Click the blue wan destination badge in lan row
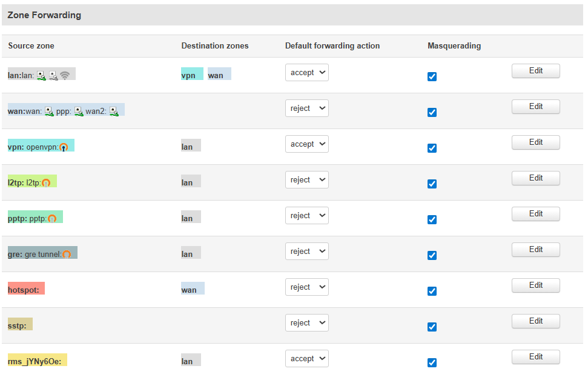 coord(219,74)
